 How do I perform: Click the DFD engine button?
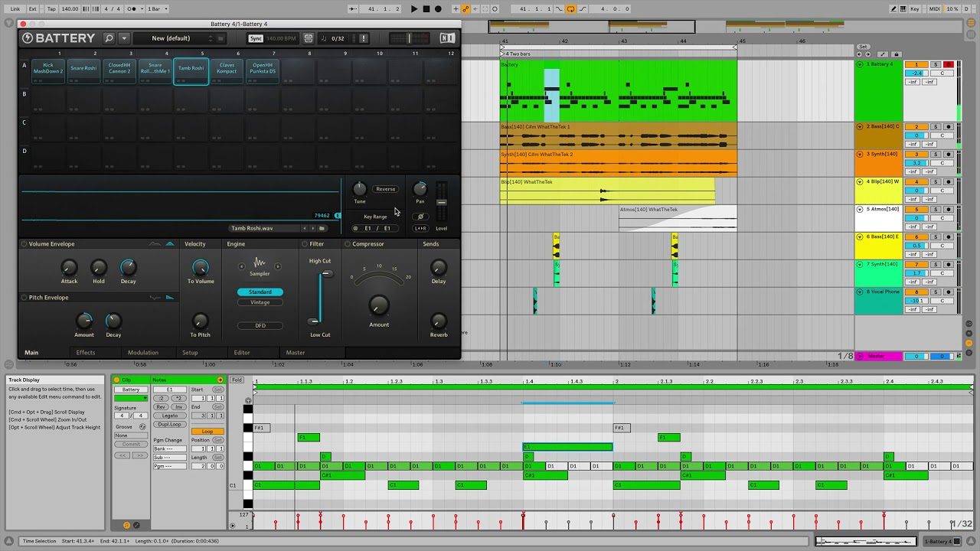point(260,325)
